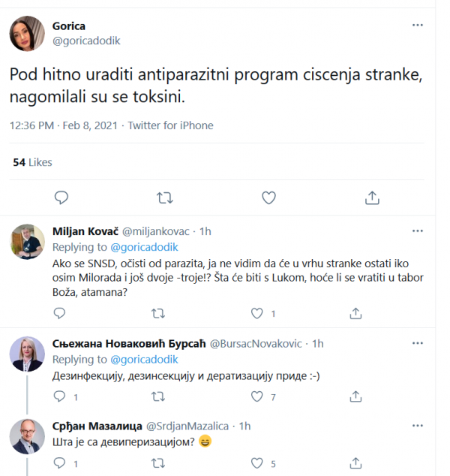Open Gorica's profile picture
The width and height of the screenshot is (450, 476).
[25, 33]
